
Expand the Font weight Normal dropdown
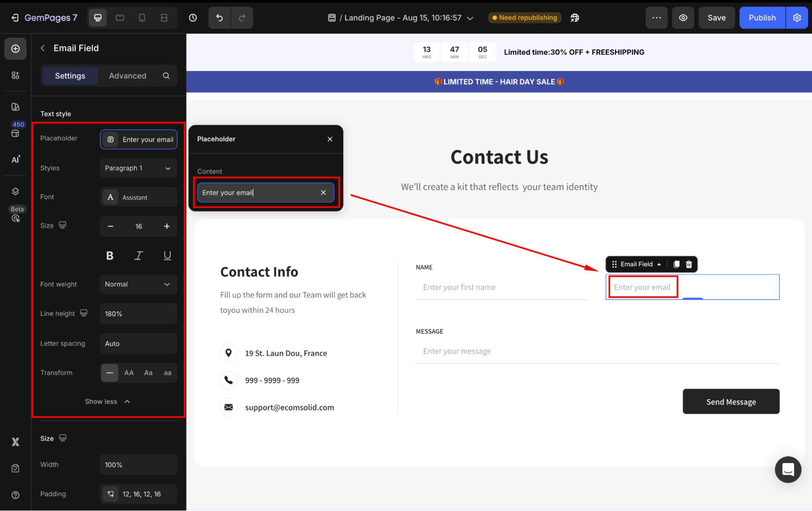(x=138, y=284)
